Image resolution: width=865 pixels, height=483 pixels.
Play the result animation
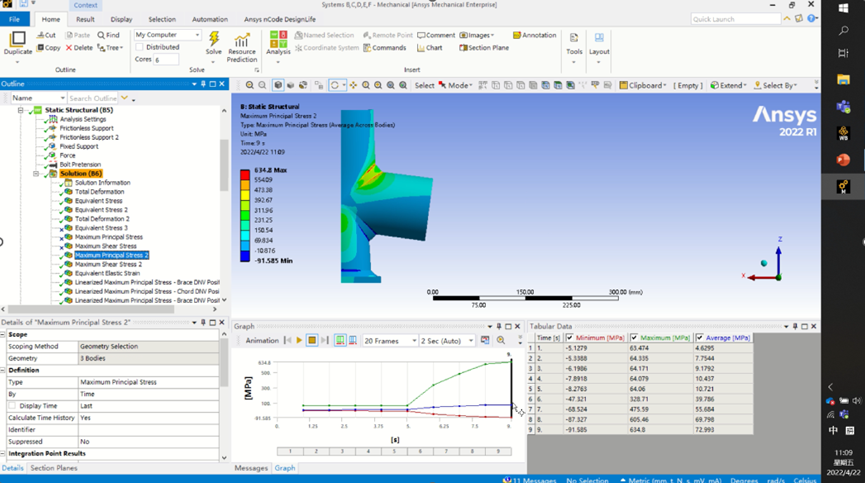click(299, 341)
